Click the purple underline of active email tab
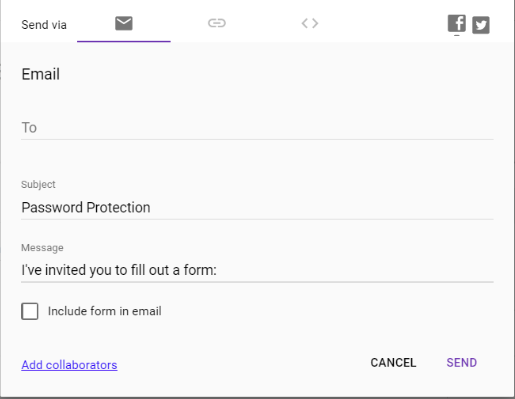Viewport: 515px width, 399px height. (x=124, y=41)
